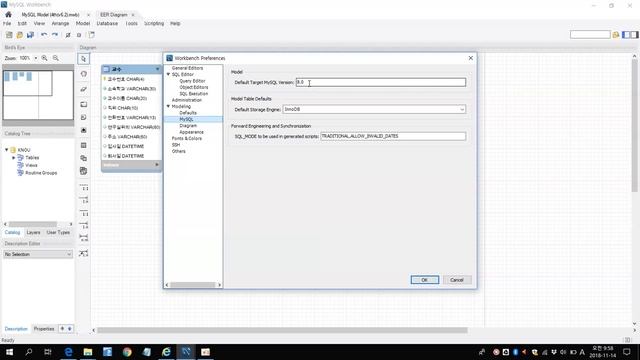Select the hand pan tool in the diagram toolbar
The image size is (640, 360).
click(x=84, y=74)
